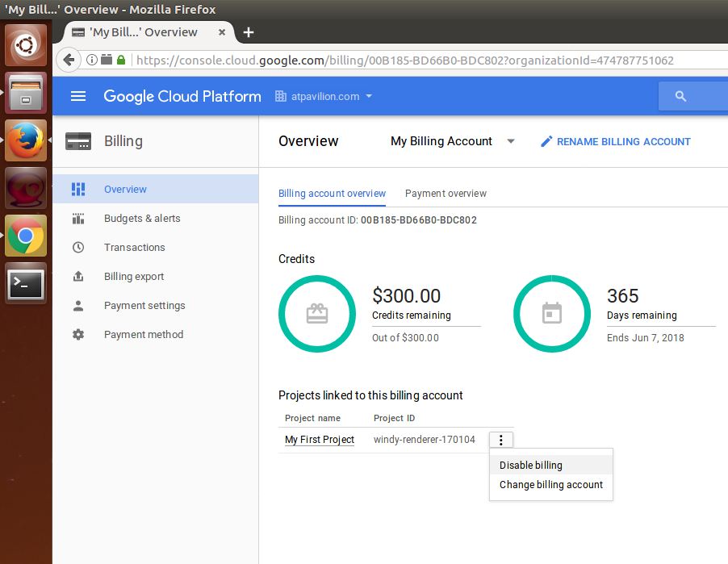Click the calendar days remaining icon

pos(552,314)
